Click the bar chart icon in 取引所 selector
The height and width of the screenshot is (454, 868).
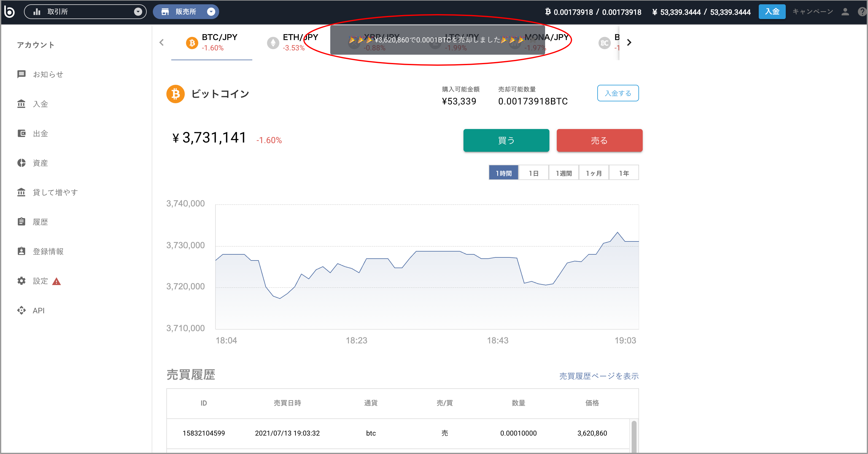point(37,12)
